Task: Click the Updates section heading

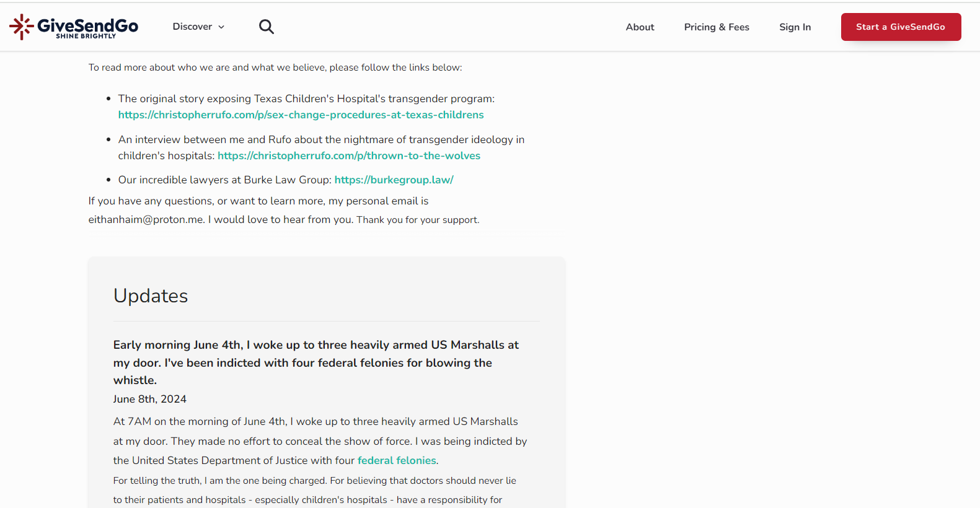Action: click(x=151, y=296)
